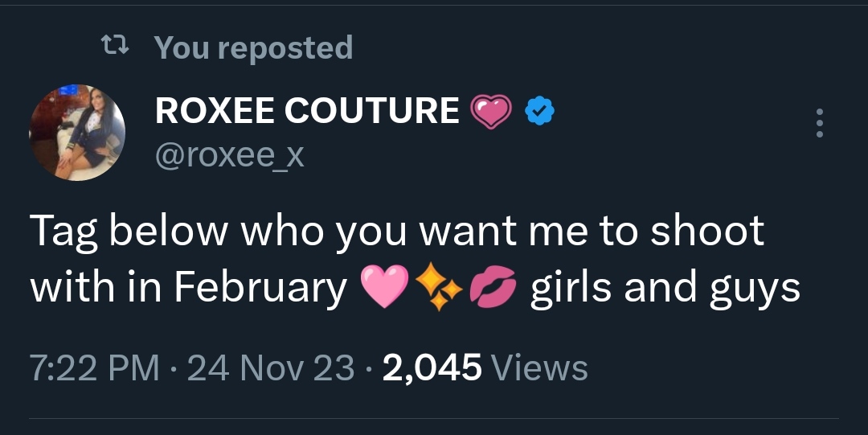Click the 7:22 PM timestamp

94,368
